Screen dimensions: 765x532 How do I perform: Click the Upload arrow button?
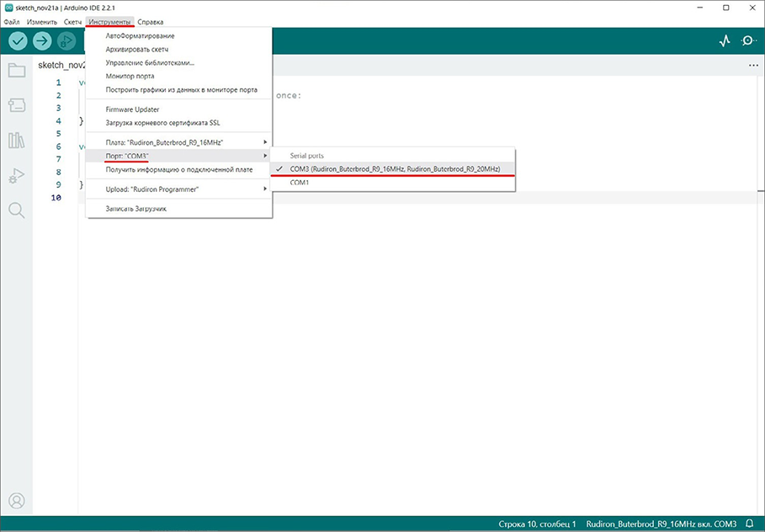[x=42, y=40]
